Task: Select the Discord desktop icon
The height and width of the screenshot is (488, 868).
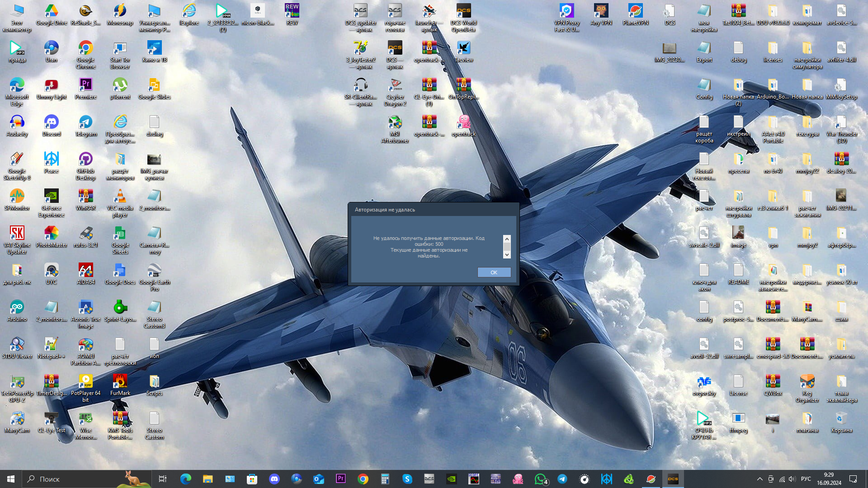Action: coord(51,126)
